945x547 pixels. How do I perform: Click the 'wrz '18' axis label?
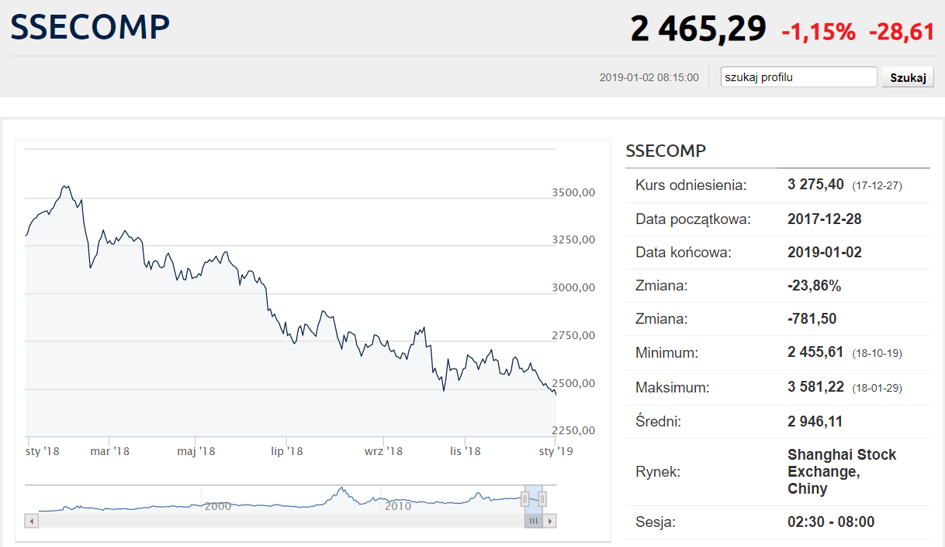tap(383, 452)
